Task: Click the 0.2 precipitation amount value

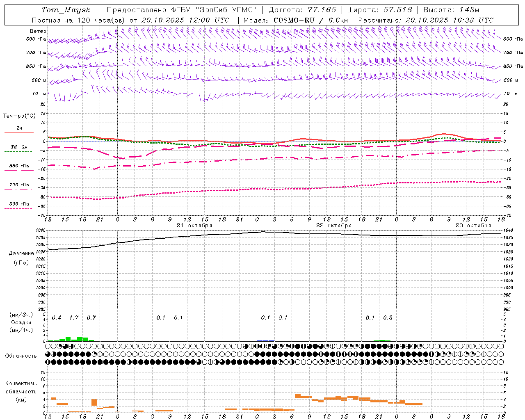Action: [388, 317]
